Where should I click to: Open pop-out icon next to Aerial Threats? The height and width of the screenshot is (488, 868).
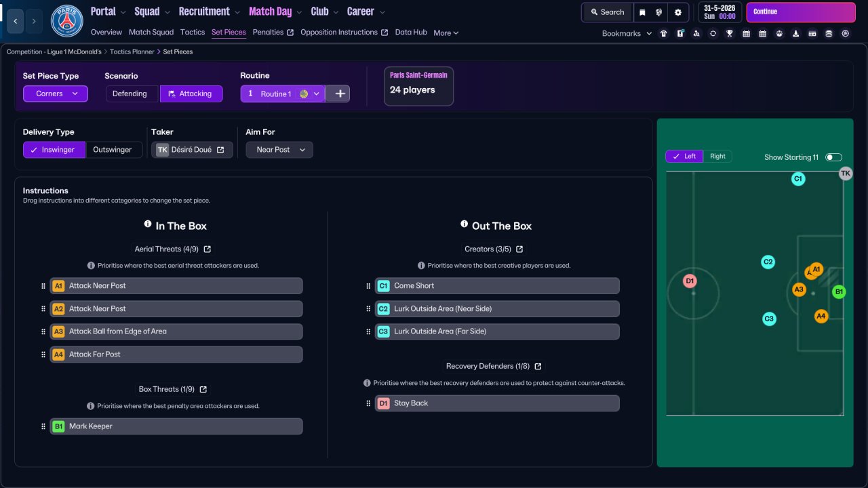(208, 249)
